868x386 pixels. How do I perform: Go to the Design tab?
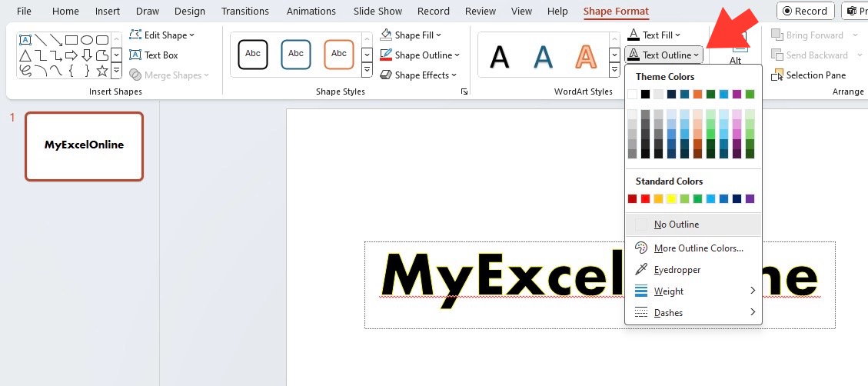point(189,11)
